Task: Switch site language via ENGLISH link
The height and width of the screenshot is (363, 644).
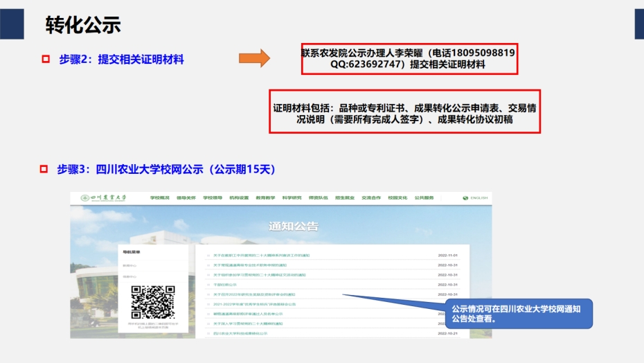Action: [479, 198]
